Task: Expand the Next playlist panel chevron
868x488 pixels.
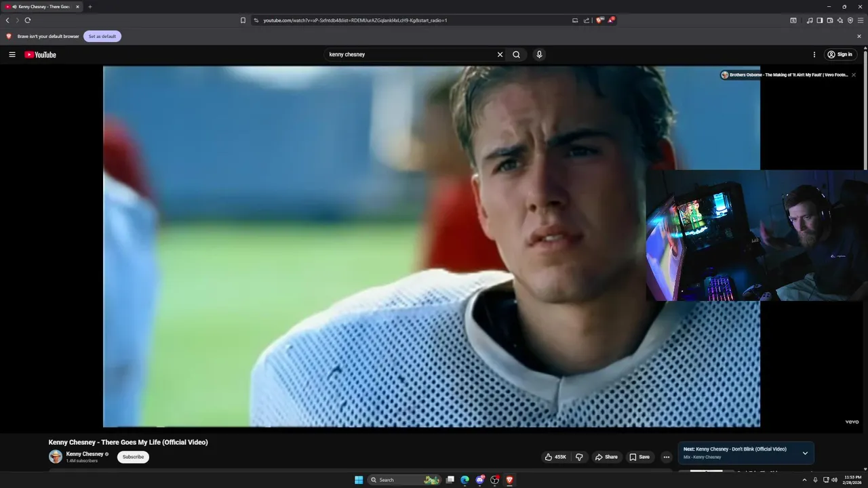Action: pos(805,453)
